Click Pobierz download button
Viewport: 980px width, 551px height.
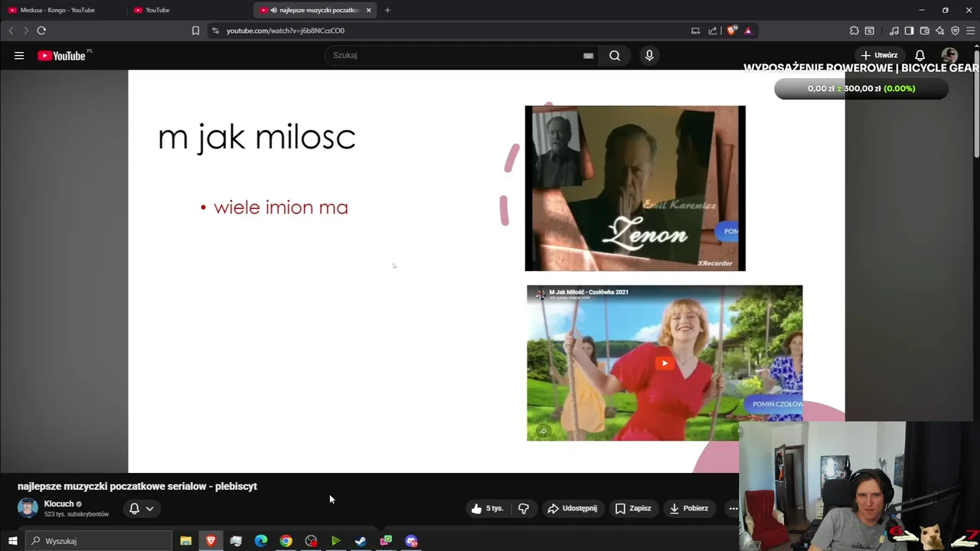click(x=688, y=508)
